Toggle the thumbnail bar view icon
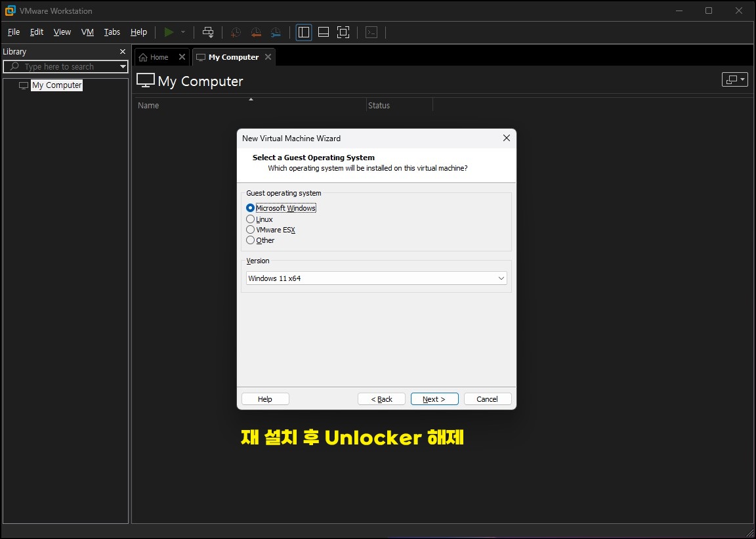Screen dimensions: 756x539 (324, 32)
